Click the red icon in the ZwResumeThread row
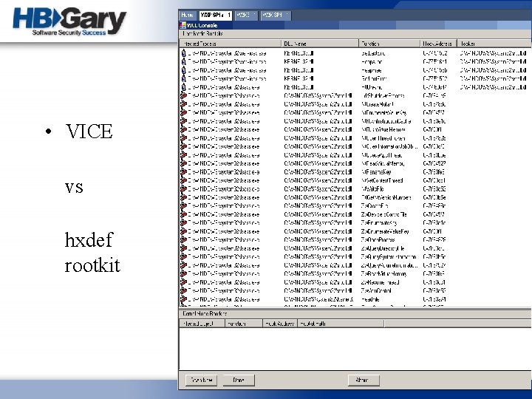Viewport: 532px width, 399px height. 183,282
